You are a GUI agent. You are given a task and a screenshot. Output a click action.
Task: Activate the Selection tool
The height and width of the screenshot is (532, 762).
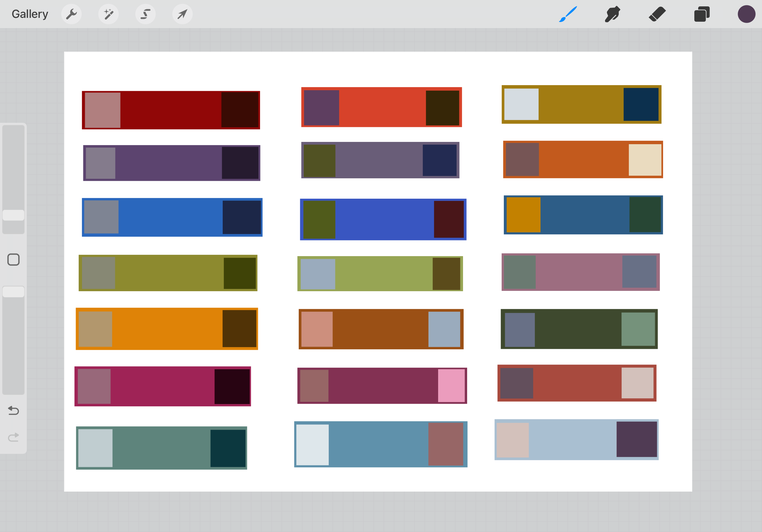[x=146, y=14]
